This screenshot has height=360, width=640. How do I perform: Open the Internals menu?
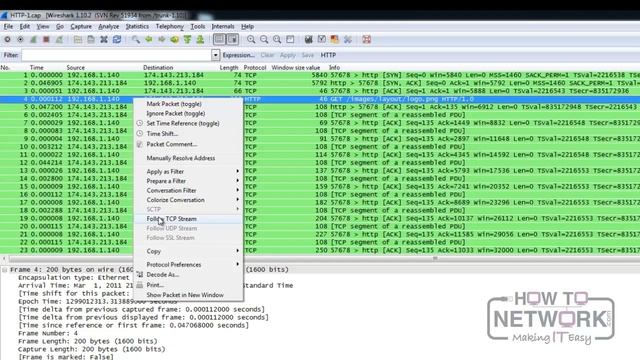pos(223,27)
